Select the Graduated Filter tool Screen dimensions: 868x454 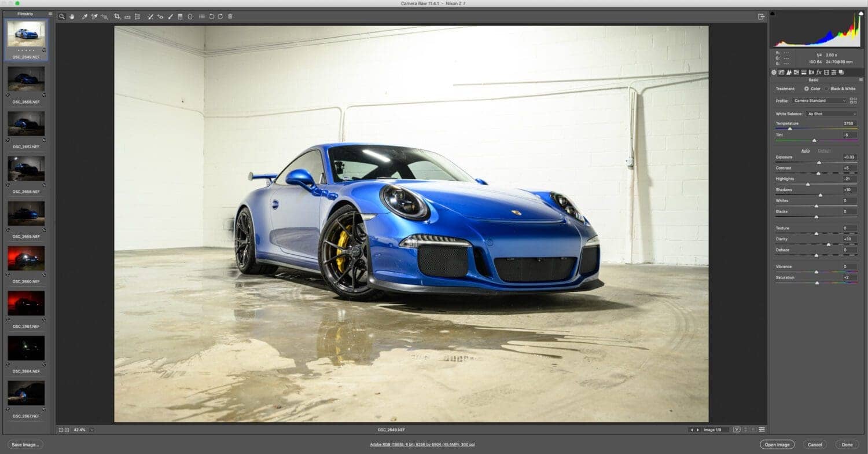point(180,17)
